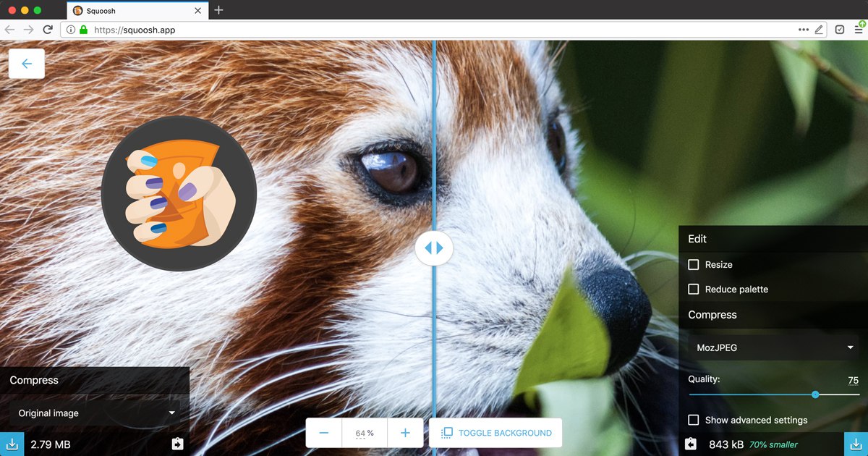Select the Squoosh browser tab
This screenshot has height=456, width=868.
point(137,10)
